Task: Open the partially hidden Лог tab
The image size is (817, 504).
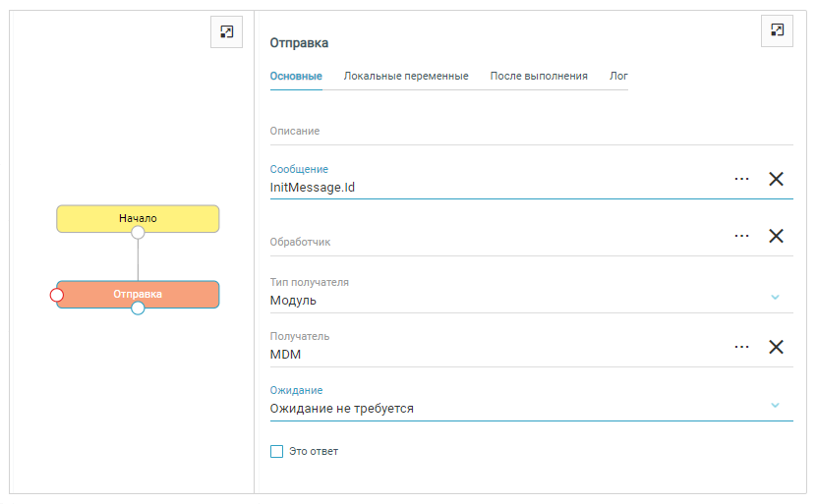Action: point(618,76)
